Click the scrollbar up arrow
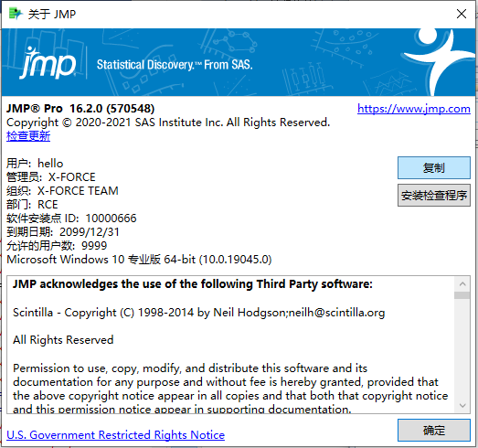This screenshot has height=448, width=478. [x=462, y=284]
